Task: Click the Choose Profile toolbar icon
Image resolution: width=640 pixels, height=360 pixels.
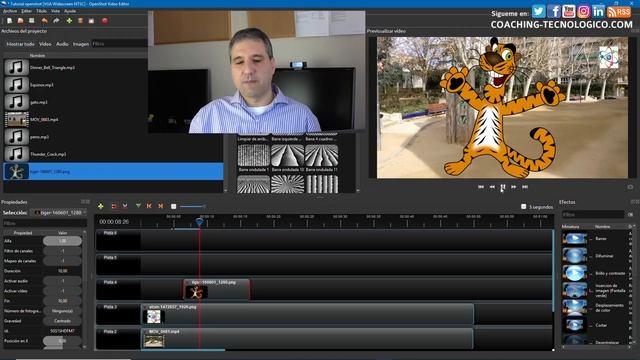Action: pos(80,21)
